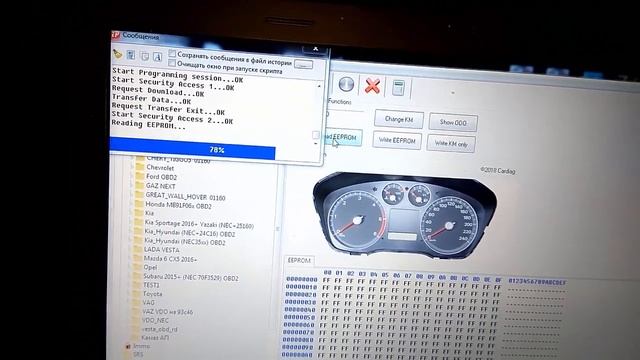
Task: Click the red X cancel icon in main toolbar
Action: pos(372,86)
